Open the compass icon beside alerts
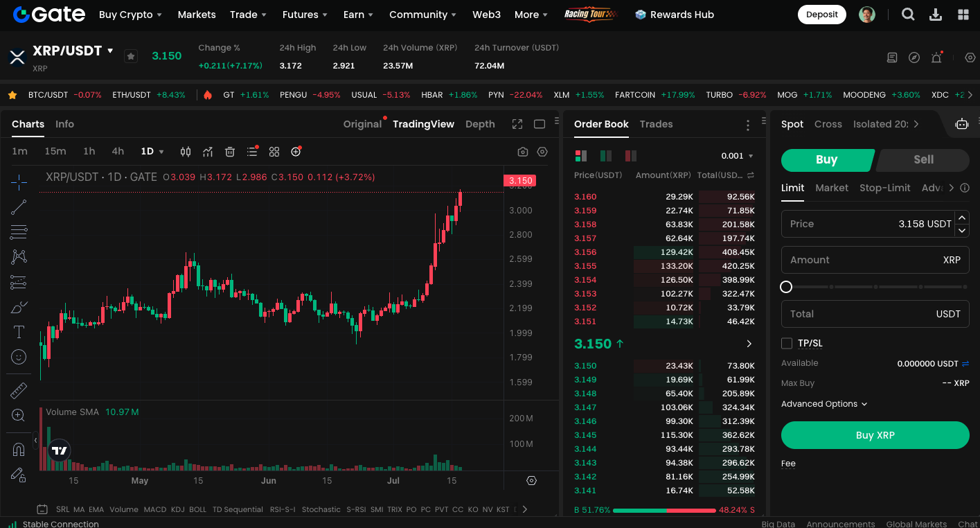 (x=914, y=58)
